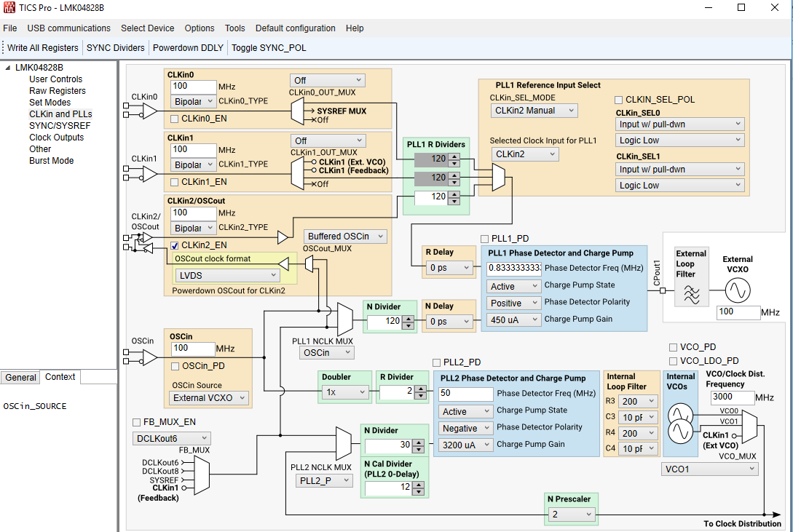The image size is (793, 532).
Task: Open the Tools menu
Action: coord(234,28)
